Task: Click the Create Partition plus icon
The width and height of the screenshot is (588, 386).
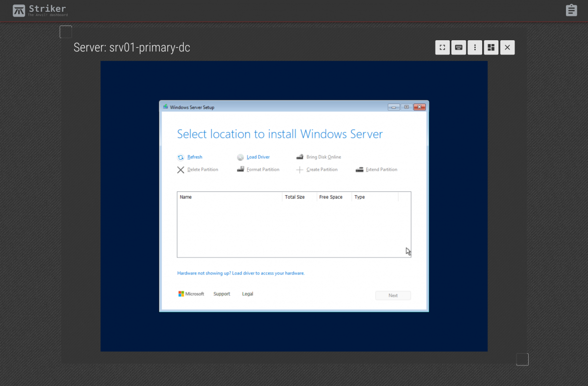Action: tap(299, 170)
